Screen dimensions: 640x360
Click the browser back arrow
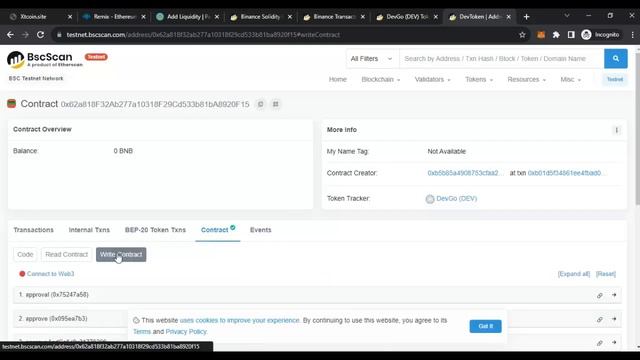[x=10, y=35]
